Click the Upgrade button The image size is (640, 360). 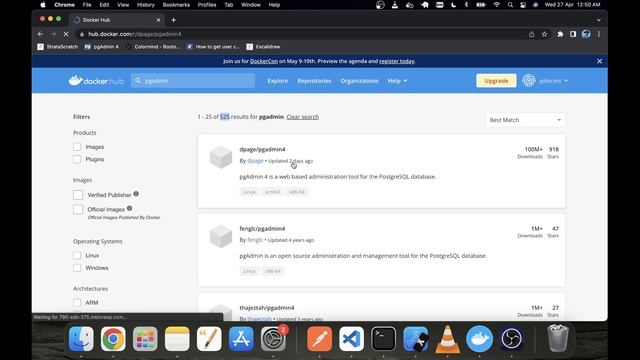(496, 81)
